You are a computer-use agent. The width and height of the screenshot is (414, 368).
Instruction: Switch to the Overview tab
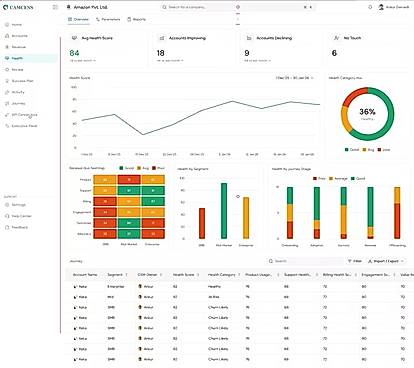pos(78,19)
